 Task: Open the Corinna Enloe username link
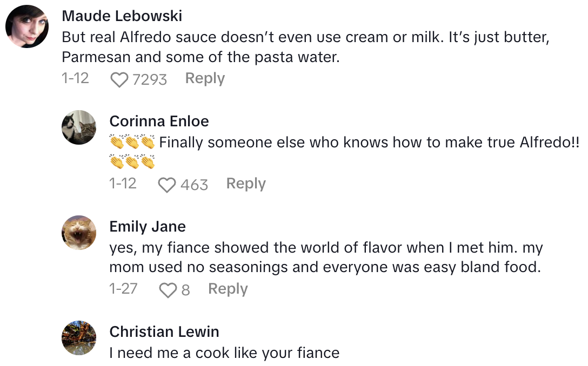159,121
